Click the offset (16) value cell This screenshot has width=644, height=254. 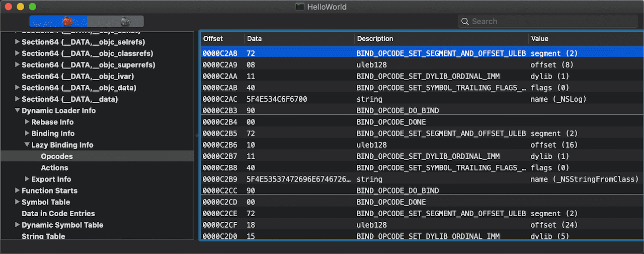pos(554,145)
